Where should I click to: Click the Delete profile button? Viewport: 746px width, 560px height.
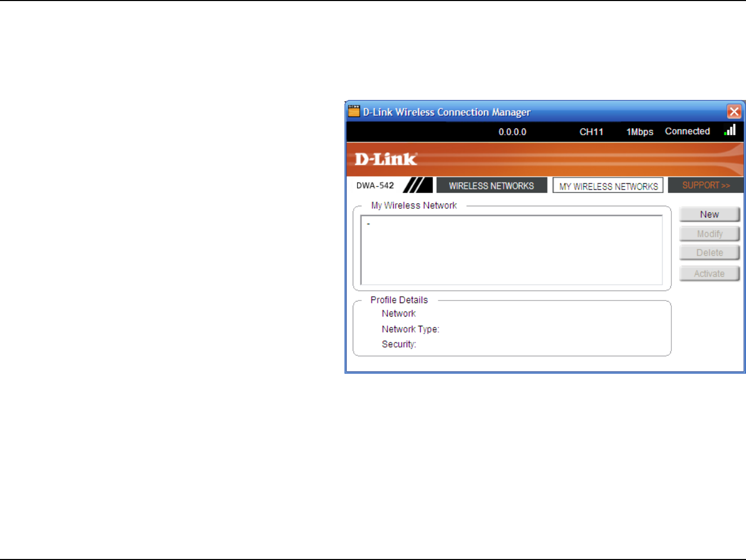pos(709,253)
